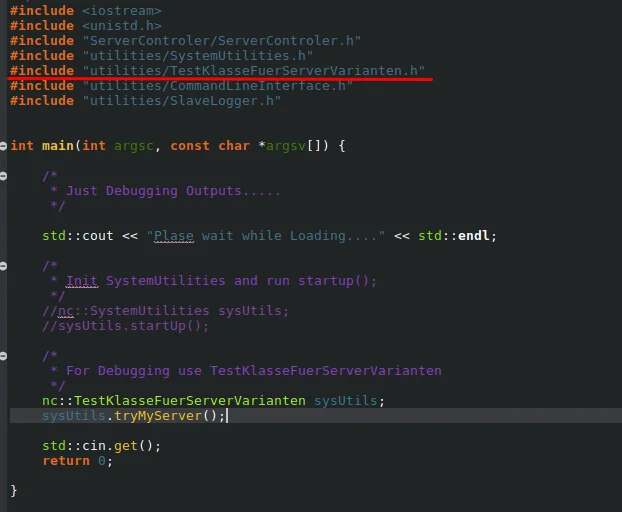Click commented line '//nc::SystemUtilities sysUtils;'
The height and width of the screenshot is (512, 622).
point(165,311)
